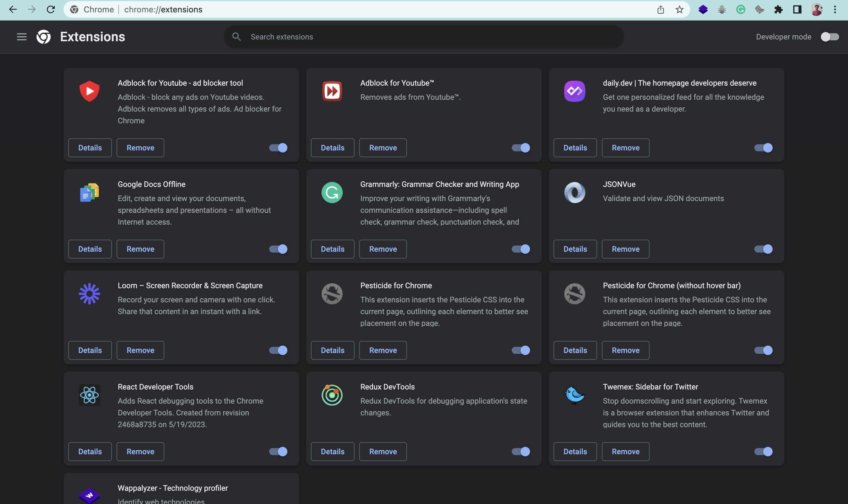Image resolution: width=848 pixels, height=504 pixels.
Task: Click the Grammarly toolbar extension icon
Action: pyautogui.click(x=740, y=9)
